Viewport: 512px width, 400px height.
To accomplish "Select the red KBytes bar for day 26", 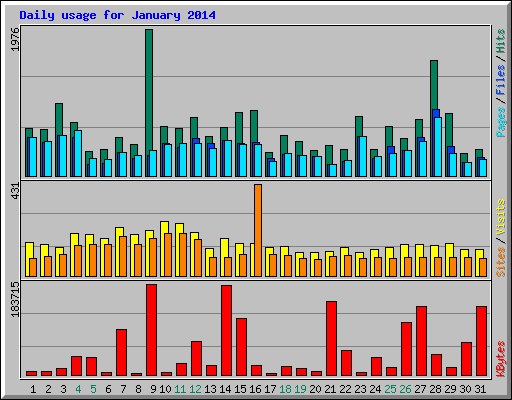I will (x=406, y=349).
